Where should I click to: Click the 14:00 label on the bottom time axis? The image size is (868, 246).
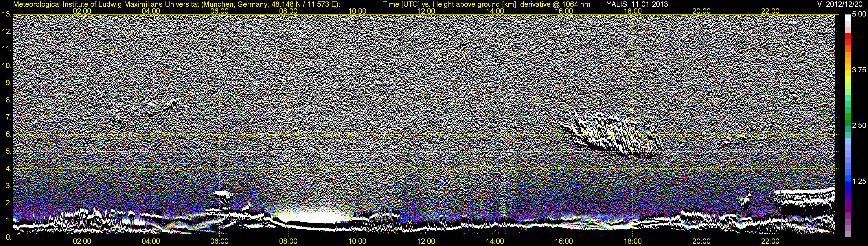tap(495, 241)
